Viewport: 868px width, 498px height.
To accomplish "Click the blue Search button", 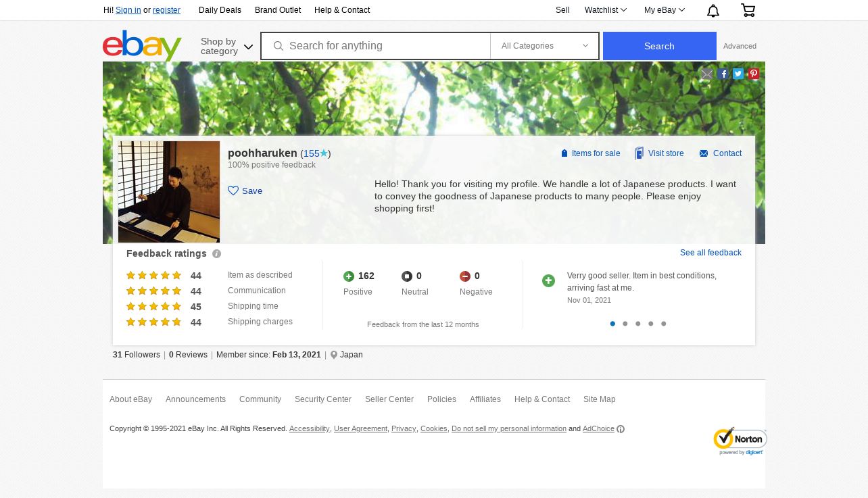I will (x=660, y=46).
